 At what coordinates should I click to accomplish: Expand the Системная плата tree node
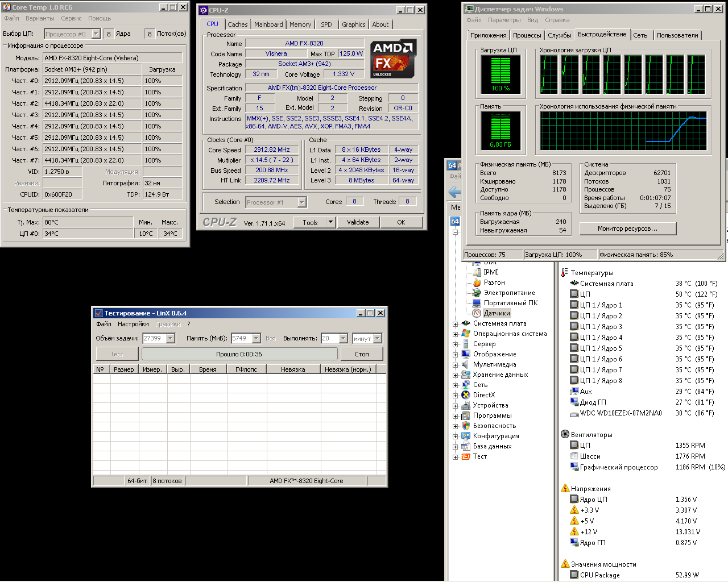click(455, 324)
